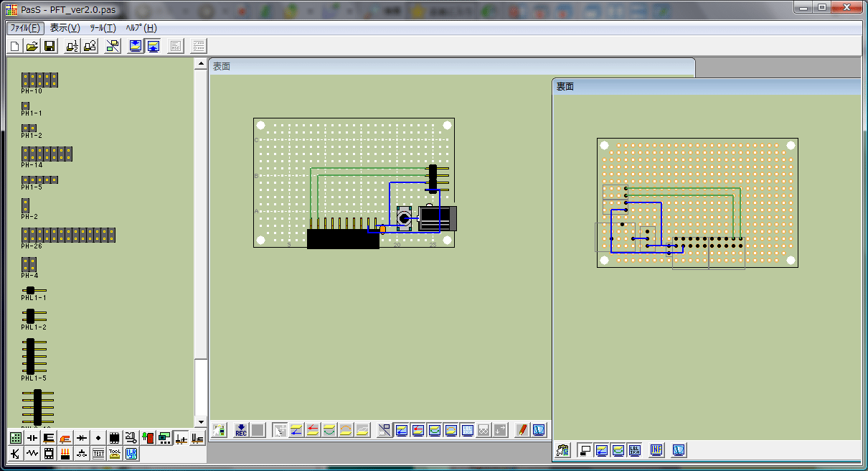Select the red pencil drawing tool
Screen dimensions: 868x471
coord(522,430)
